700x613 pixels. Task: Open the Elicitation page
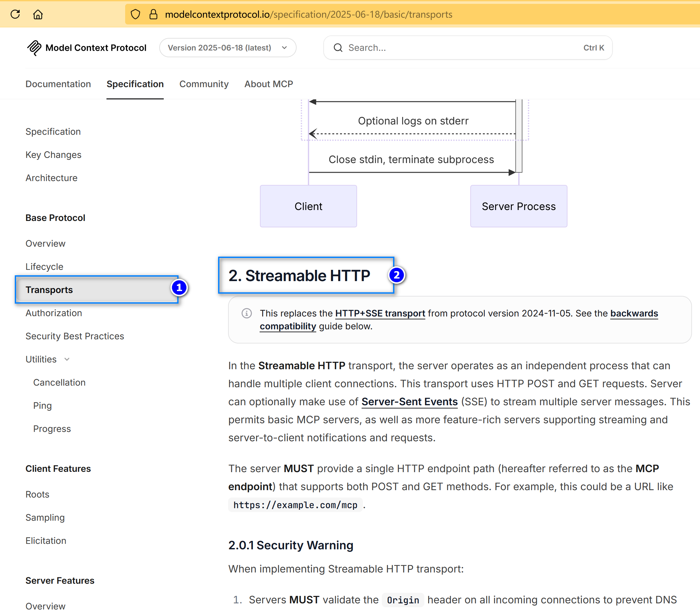(46, 541)
